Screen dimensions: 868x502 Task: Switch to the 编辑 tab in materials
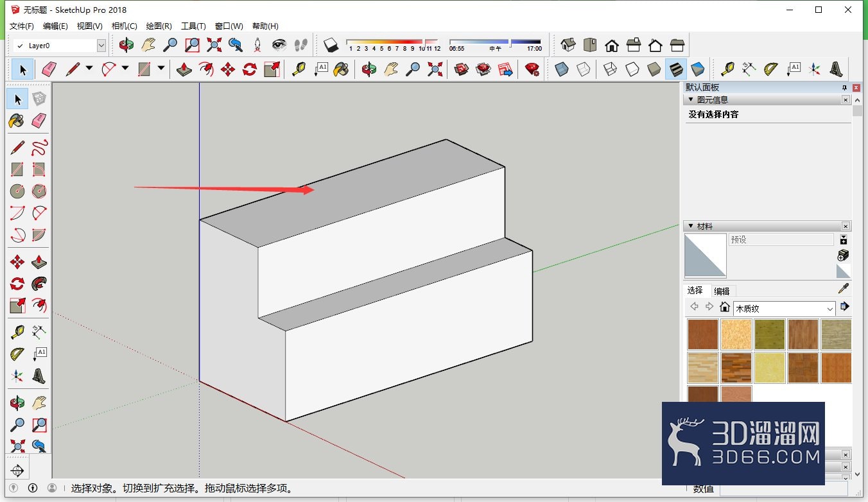coord(722,291)
